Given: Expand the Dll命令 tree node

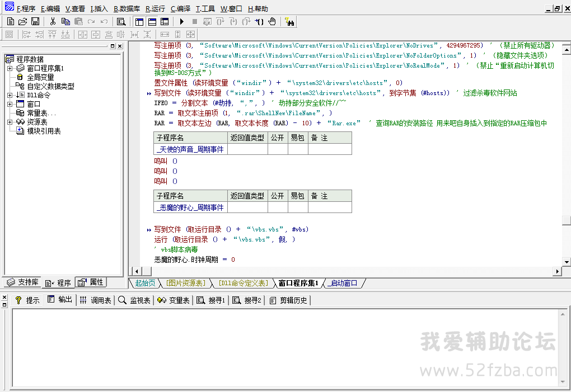Looking at the screenshot, I should tap(10, 95).
